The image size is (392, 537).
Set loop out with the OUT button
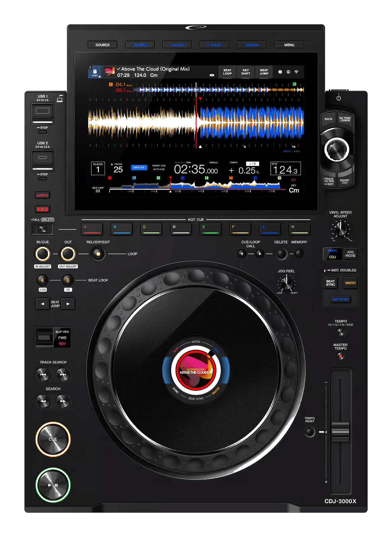pyautogui.click(x=68, y=254)
